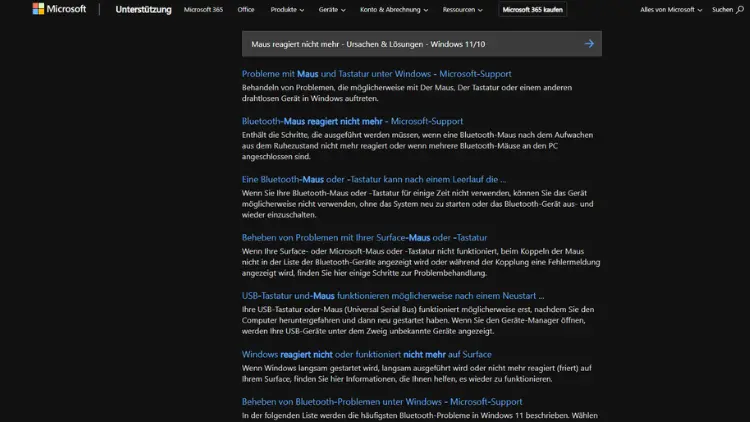Click snippet 'In der folgenden Liste'
The width and height of the screenshot is (750, 422).
(x=419, y=416)
